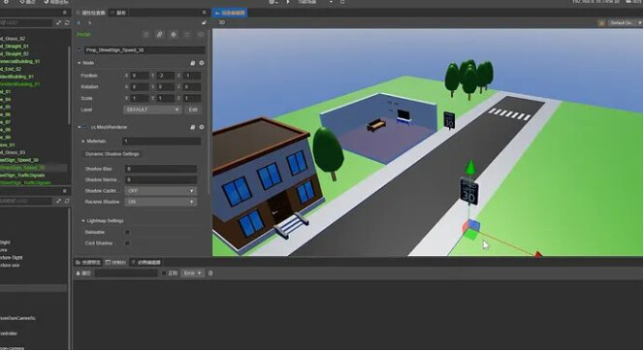This screenshot has width=644, height=351.
Task: Open Node component help document icon
Action: (193, 63)
